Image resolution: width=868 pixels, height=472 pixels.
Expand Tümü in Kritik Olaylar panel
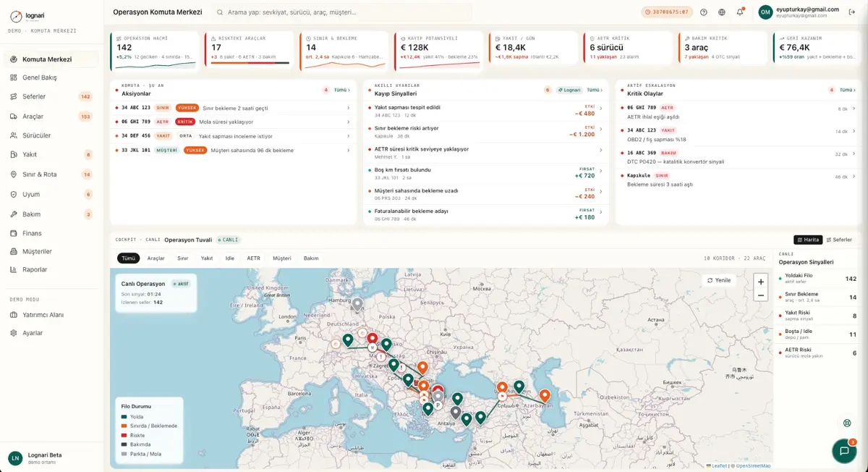[848, 90]
